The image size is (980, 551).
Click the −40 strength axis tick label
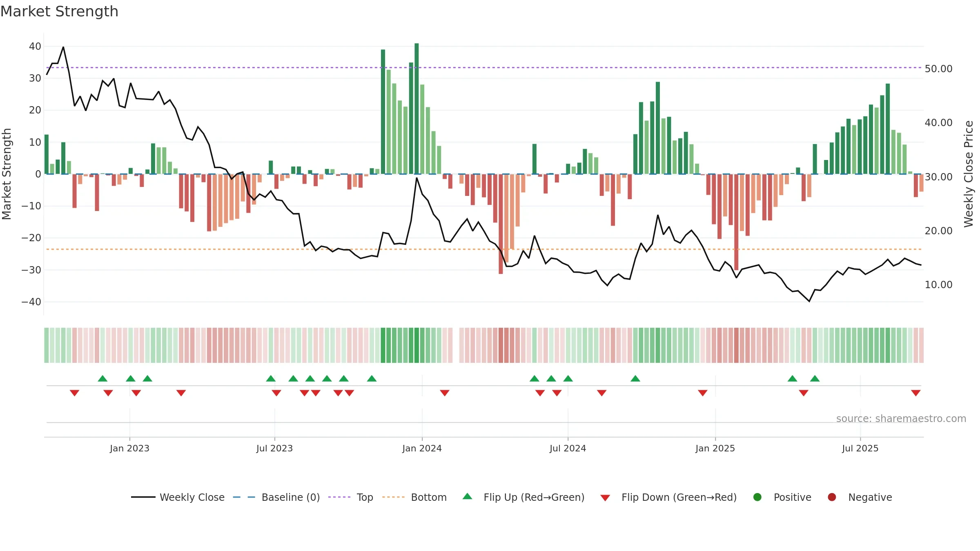(x=31, y=302)
